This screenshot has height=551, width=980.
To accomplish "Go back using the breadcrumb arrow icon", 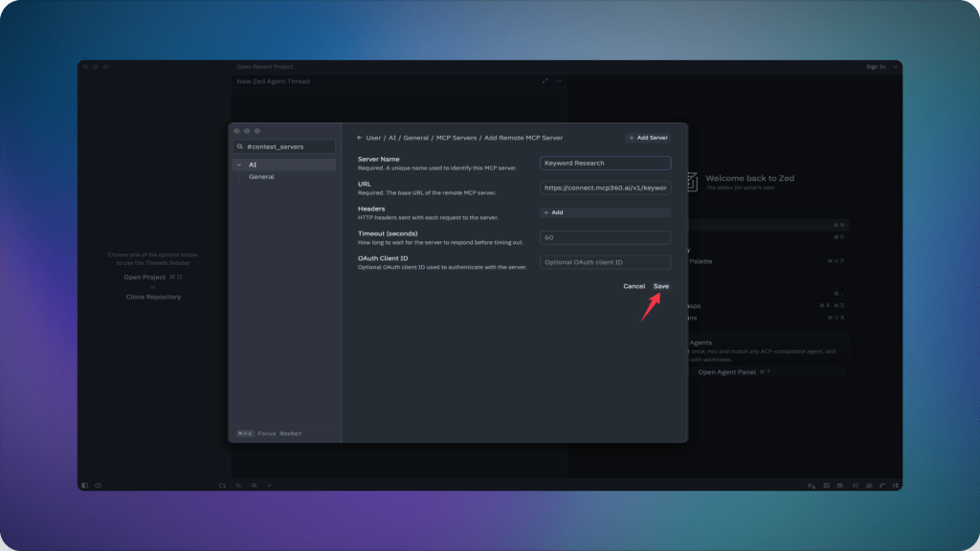I will pyautogui.click(x=360, y=138).
